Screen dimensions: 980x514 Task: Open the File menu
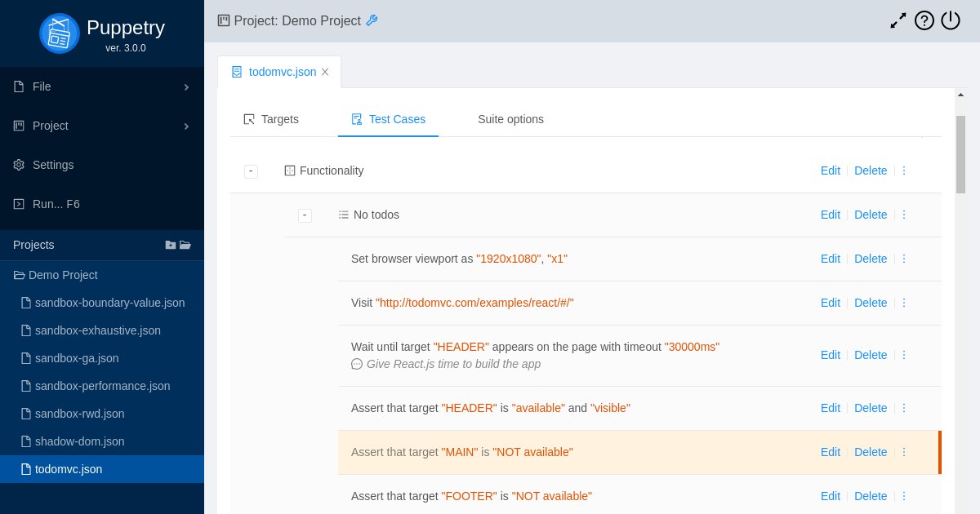point(102,86)
